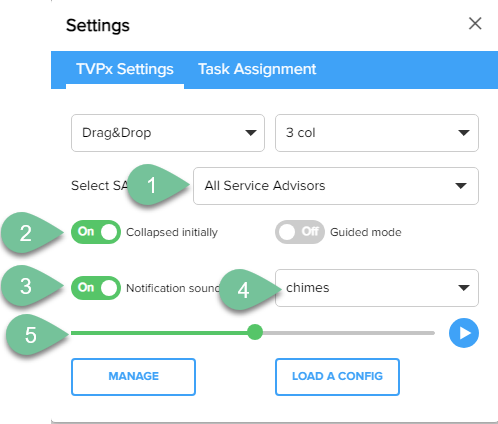The height and width of the screenshot is (424, 498).
Task: Click the green numbered marker 2
Action: [x=32, y=232]
